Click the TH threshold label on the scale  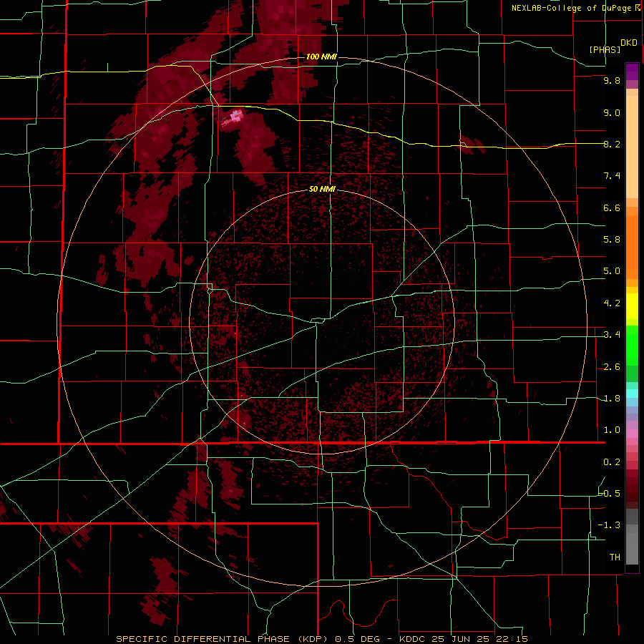(x=615, y=557)
